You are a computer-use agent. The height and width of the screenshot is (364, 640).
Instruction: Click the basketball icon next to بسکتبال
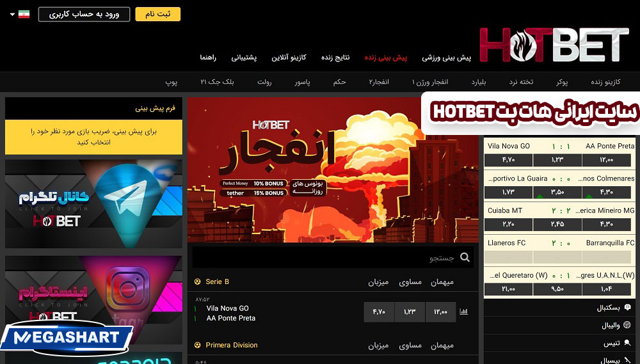tap(628, 307)
